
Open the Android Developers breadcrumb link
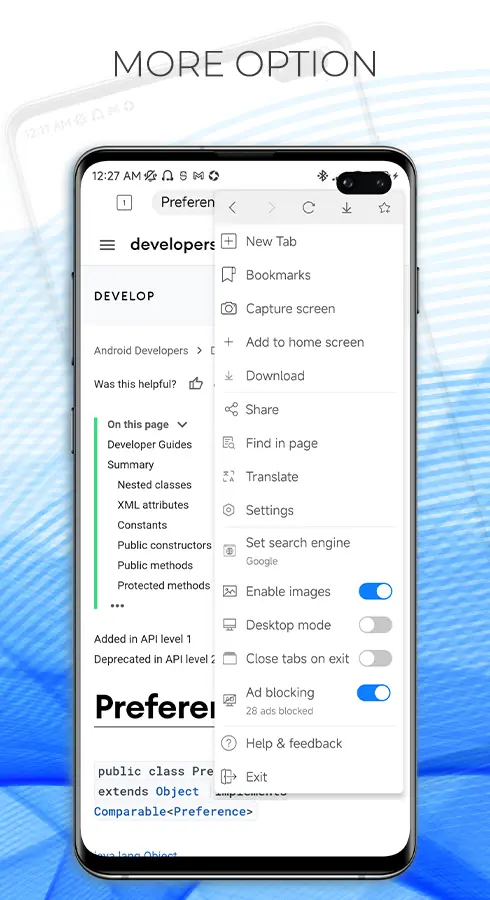(x=141, y=351)
